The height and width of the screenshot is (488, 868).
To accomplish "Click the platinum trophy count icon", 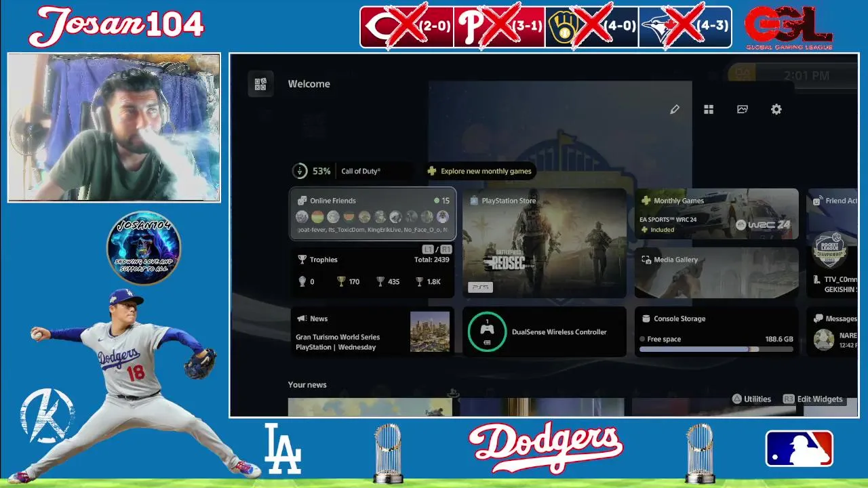I will coord(302,281).
